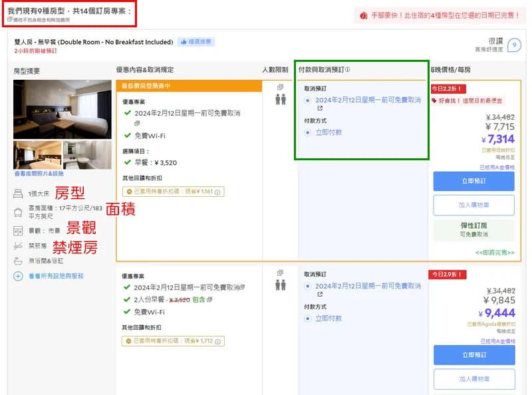The width and height of the screenshot is (532, 395).
Task: Click the ¥7,314 price
Action: click(497, 139)
